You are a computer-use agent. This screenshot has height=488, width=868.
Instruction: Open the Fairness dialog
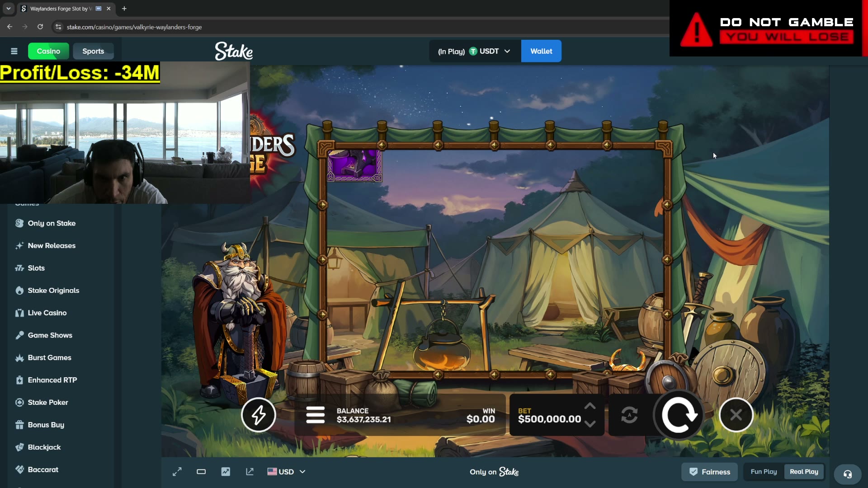[x=710, y=472]
